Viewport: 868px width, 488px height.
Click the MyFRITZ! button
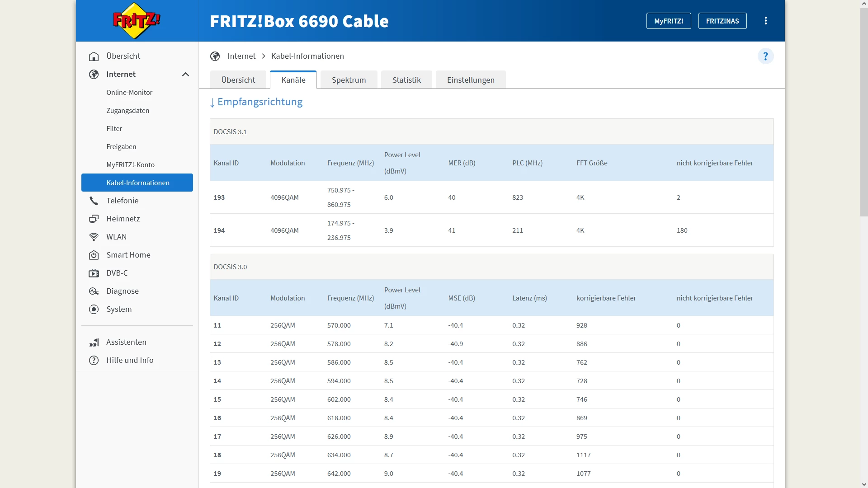click(668, 21)
